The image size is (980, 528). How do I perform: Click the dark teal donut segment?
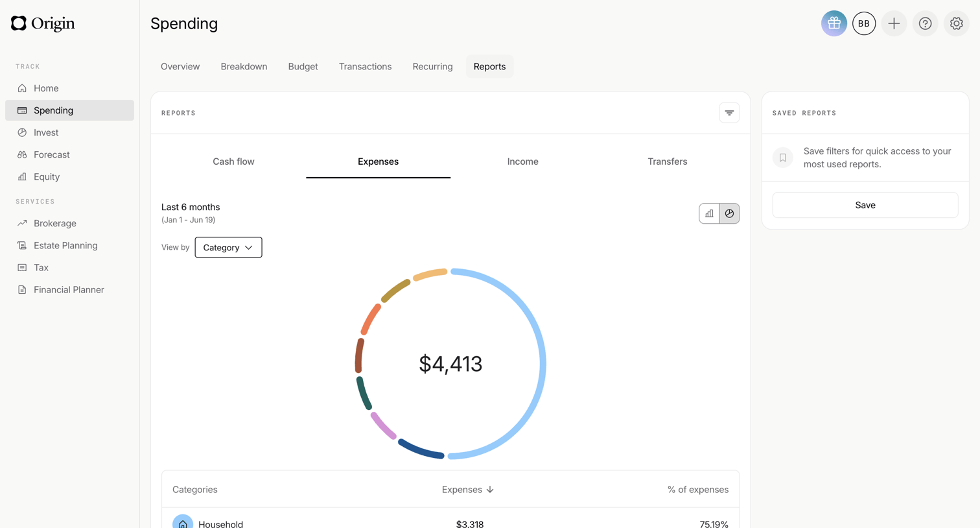[364, 393]
